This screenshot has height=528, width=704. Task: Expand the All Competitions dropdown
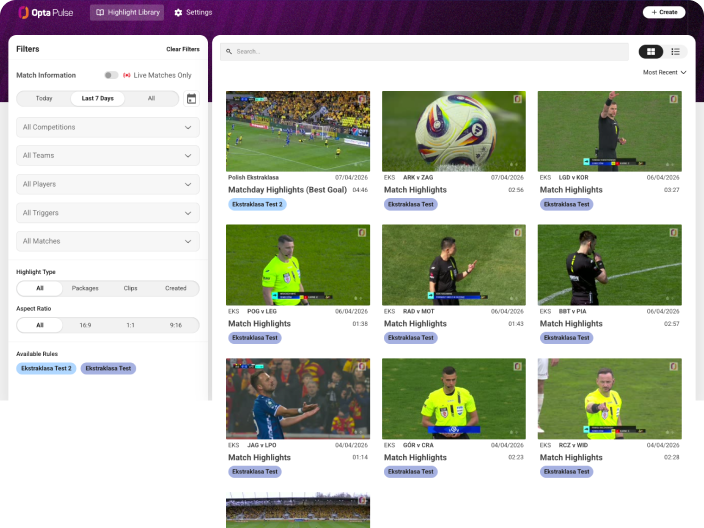point(108,127)
